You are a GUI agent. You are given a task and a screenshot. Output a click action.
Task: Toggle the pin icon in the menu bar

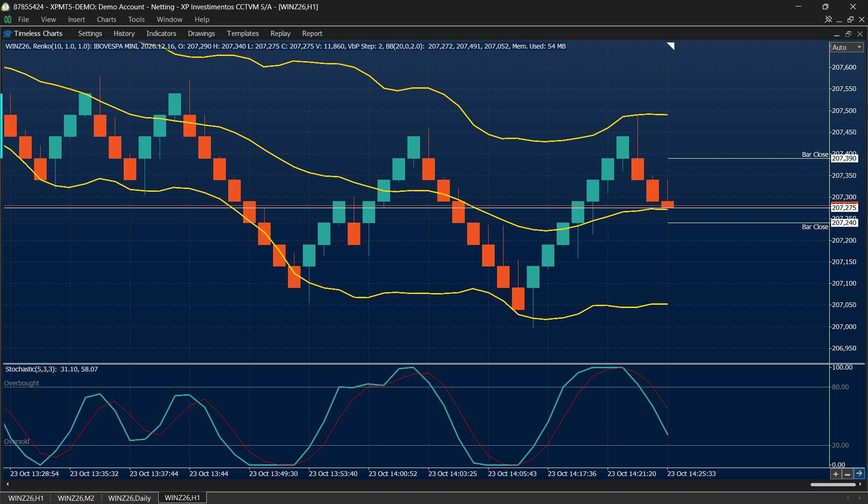click(828, 19)
